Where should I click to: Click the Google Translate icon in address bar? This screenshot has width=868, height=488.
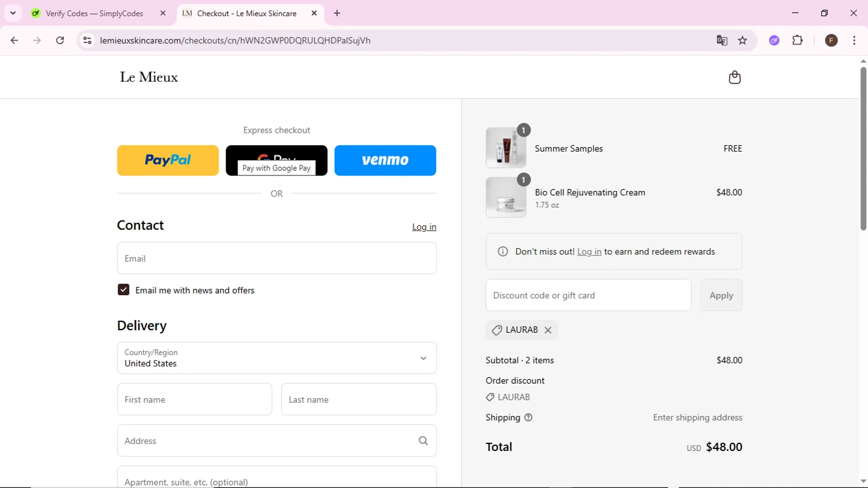coord(722,41)
